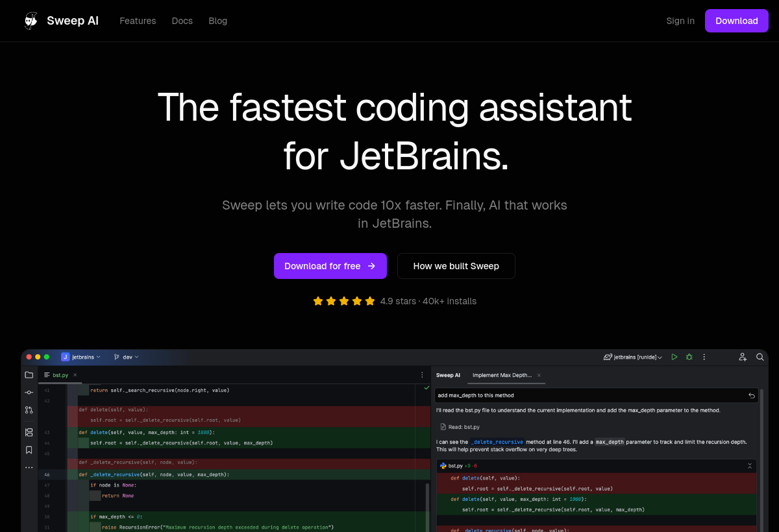
Task: Collapse the bst.py diff block in chat
Action: click(x=750, y=466)
